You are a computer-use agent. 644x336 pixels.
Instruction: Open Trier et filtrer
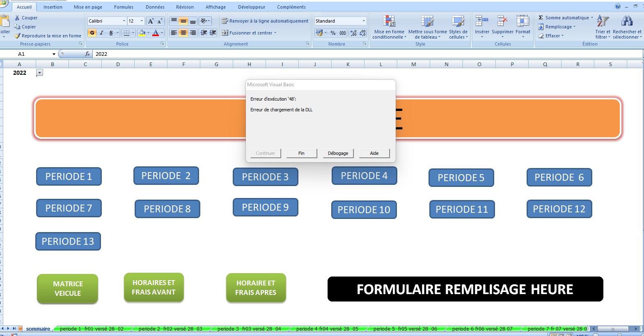click(x=603, y=27)
